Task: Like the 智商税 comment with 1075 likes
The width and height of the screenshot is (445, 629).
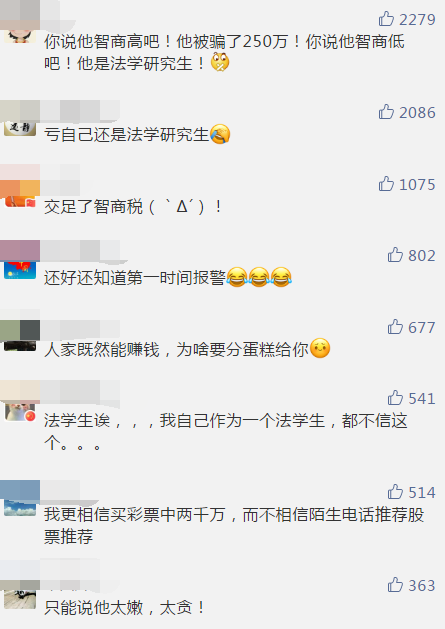Action: pos(386,184)
